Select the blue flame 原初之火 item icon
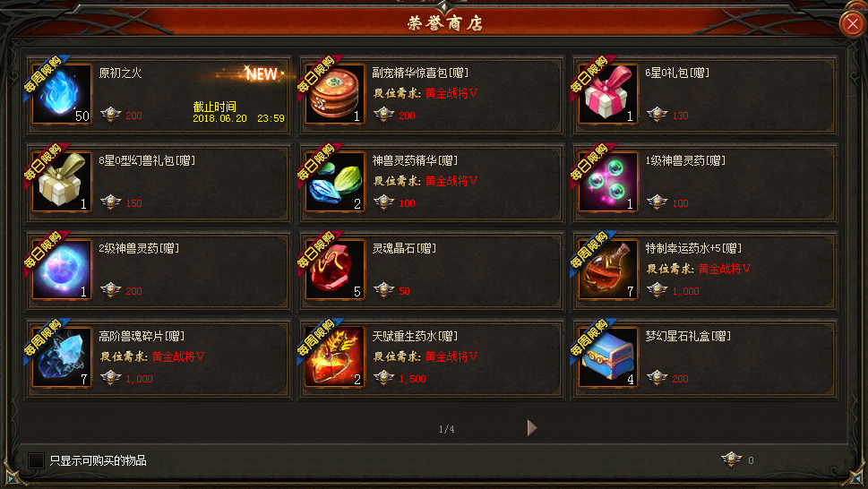The height and width of the screenshot is (489, 868). tap(62, 94)
